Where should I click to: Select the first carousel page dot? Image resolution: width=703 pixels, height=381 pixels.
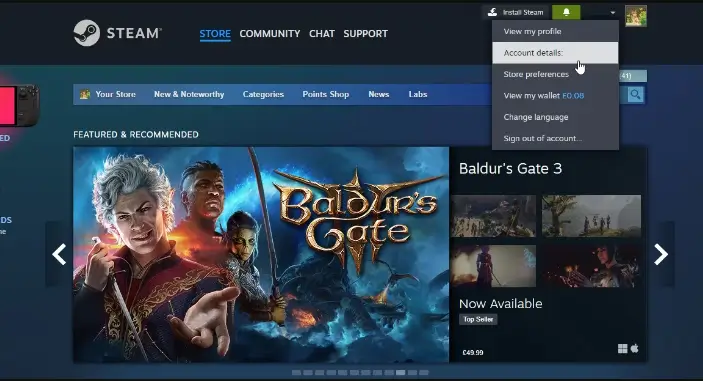click(296, 372)
